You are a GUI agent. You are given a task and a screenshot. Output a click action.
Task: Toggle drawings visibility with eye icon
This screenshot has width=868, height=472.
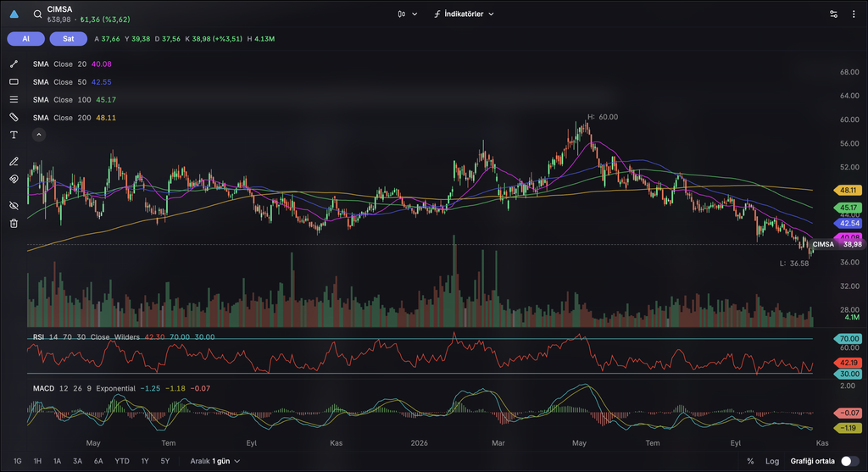click(14, 206)
